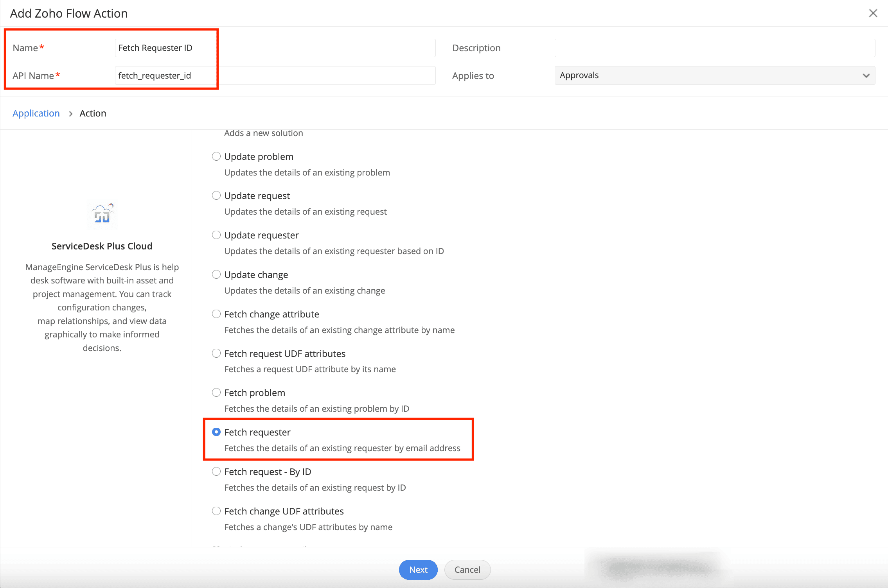The height and width of the screenshot is (588, 888).
Task: Choose the Update requester radio button
Action: [216, 235]
